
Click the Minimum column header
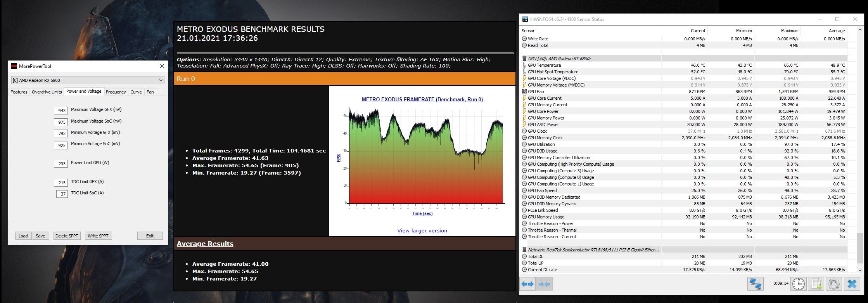pyautogui.click(x=731, y=31)
